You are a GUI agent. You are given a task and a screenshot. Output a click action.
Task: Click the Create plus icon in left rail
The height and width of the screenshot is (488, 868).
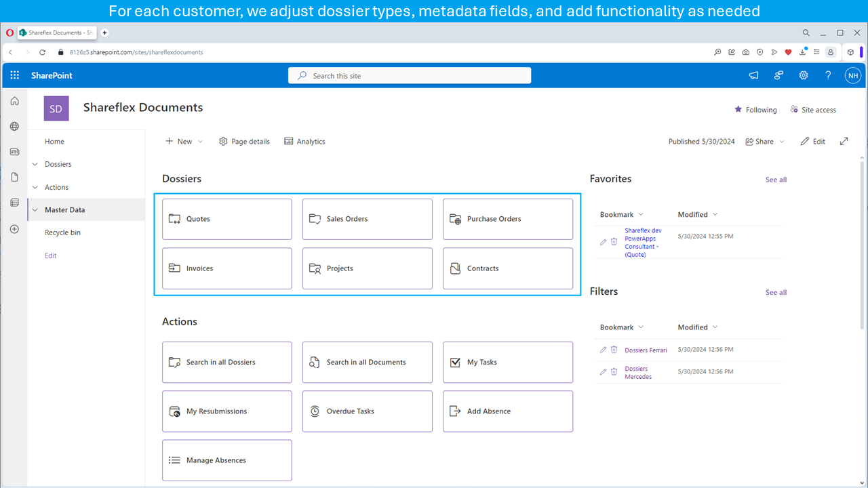14,229
